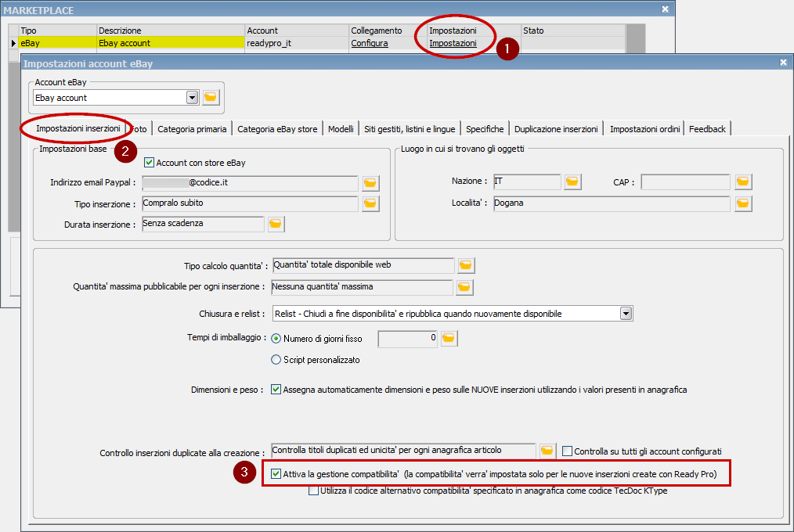Select eBay cell in Marketplace Tipo column
The height and width of the screenshot is (532, 794).
pos(57,43)
